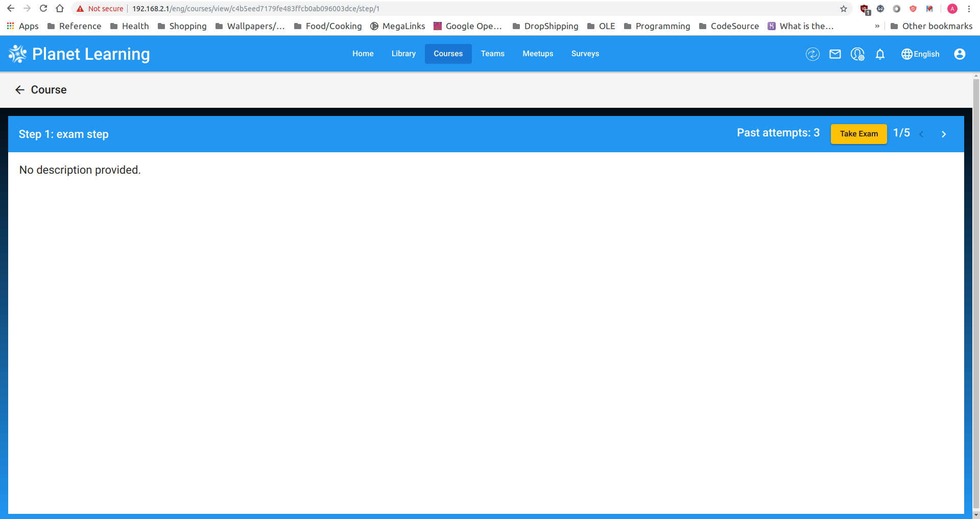Screen dimensions: 980x519
Task: Open the mail envelope icon
Action: coord(835,54)
